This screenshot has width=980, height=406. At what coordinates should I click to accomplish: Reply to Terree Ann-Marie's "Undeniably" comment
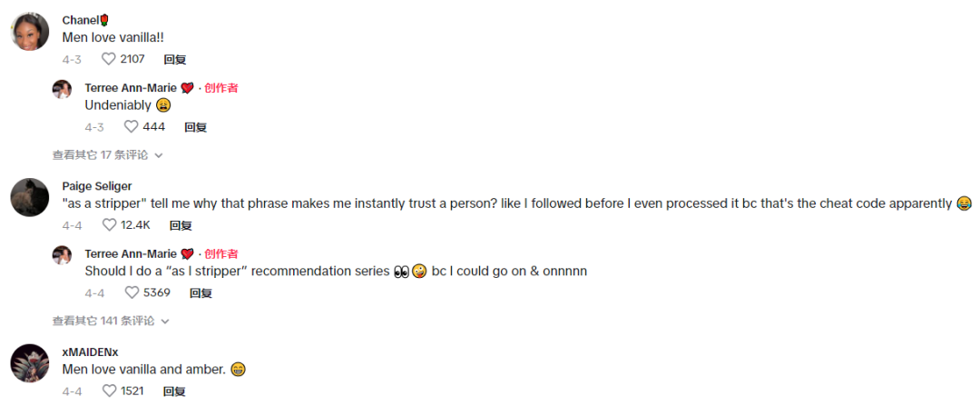[195, 127]
